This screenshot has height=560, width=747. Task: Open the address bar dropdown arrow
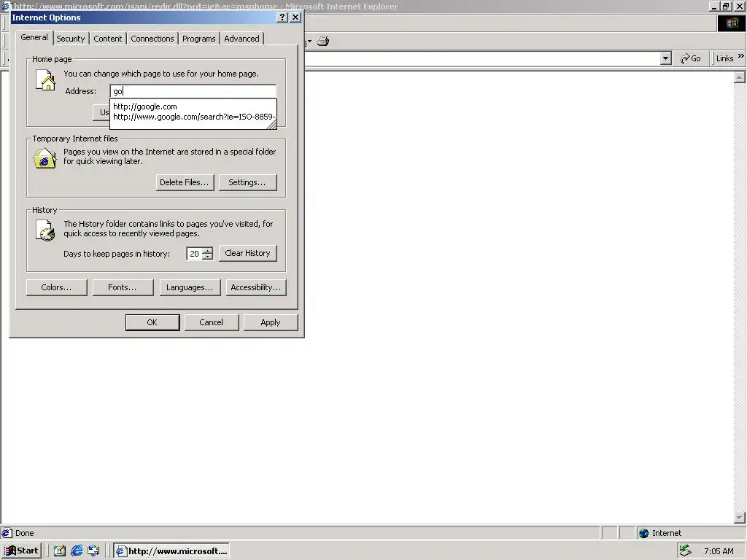665,58
